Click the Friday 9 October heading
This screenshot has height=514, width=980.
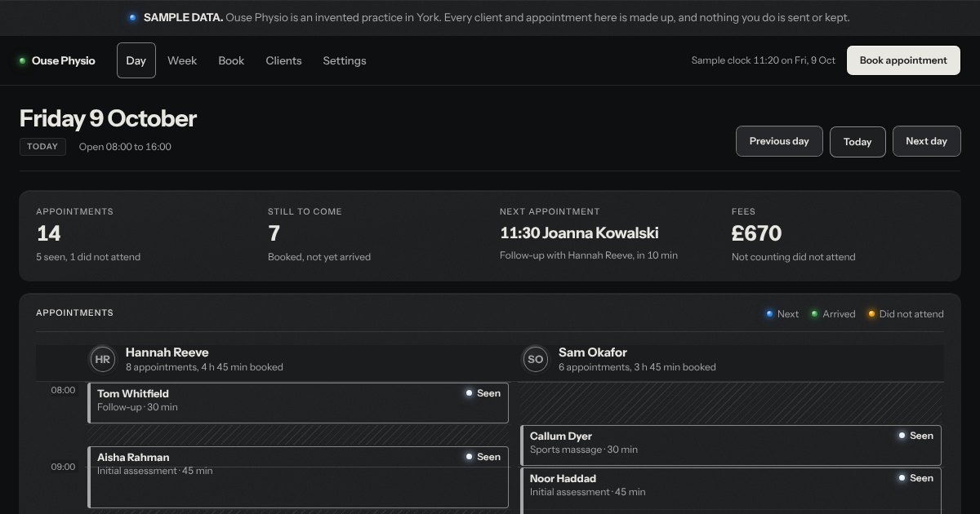tap(108, 119)
